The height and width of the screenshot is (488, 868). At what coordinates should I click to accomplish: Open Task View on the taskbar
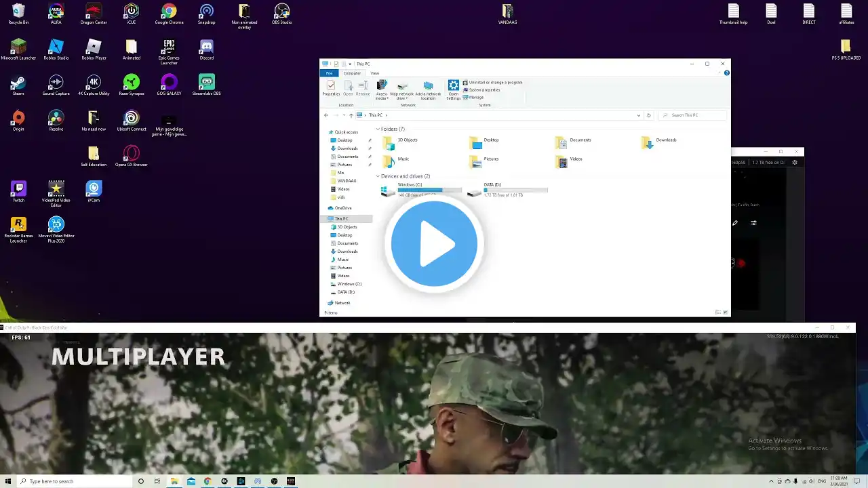[x=157, y=481]
